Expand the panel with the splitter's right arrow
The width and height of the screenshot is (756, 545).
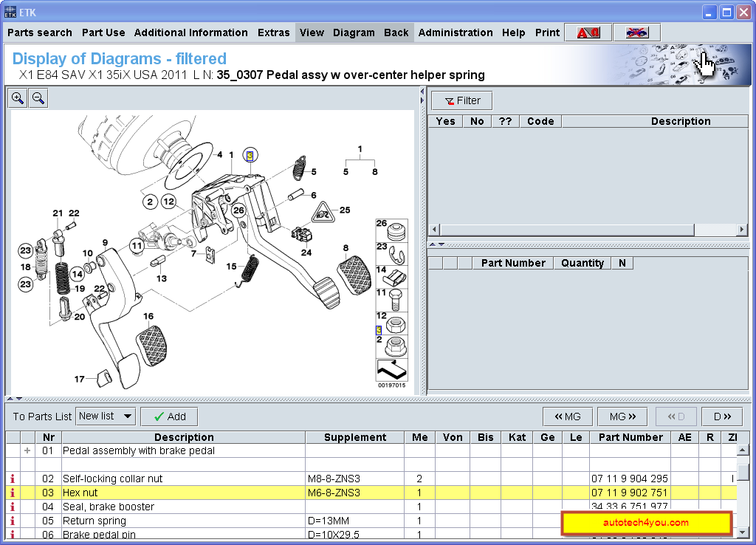coord(422,100)
